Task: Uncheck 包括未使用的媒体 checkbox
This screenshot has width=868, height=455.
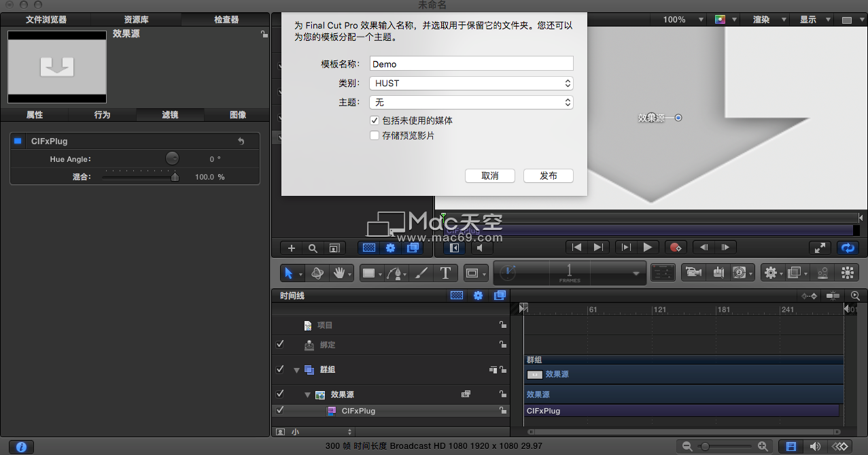Action: pyautogui.click(x=375, y=120)
